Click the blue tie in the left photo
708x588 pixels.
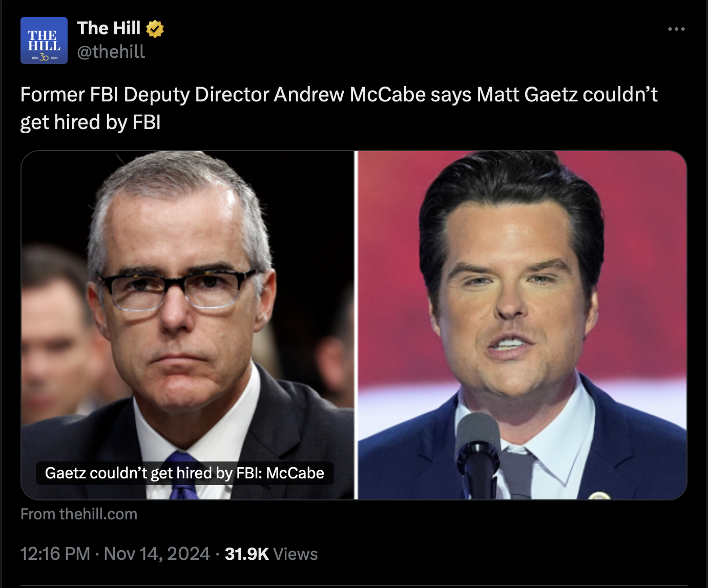click(181, 476)
